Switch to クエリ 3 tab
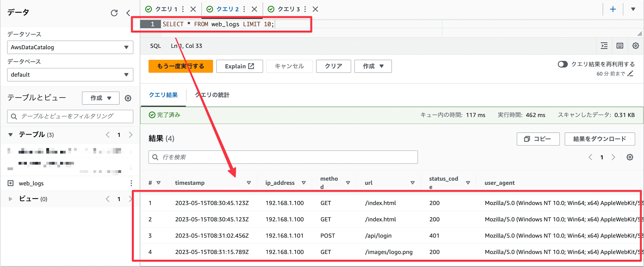644x267 pixels. [x=289, y=9]
